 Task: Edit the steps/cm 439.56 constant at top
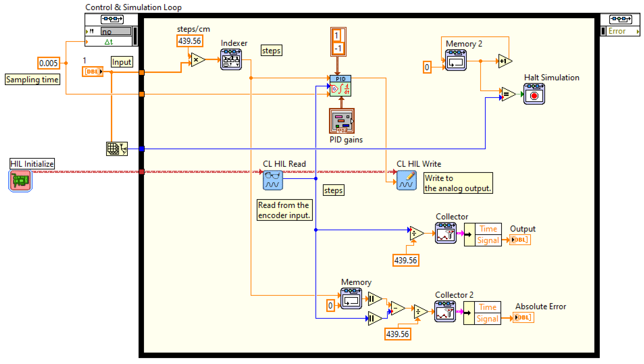190,41
